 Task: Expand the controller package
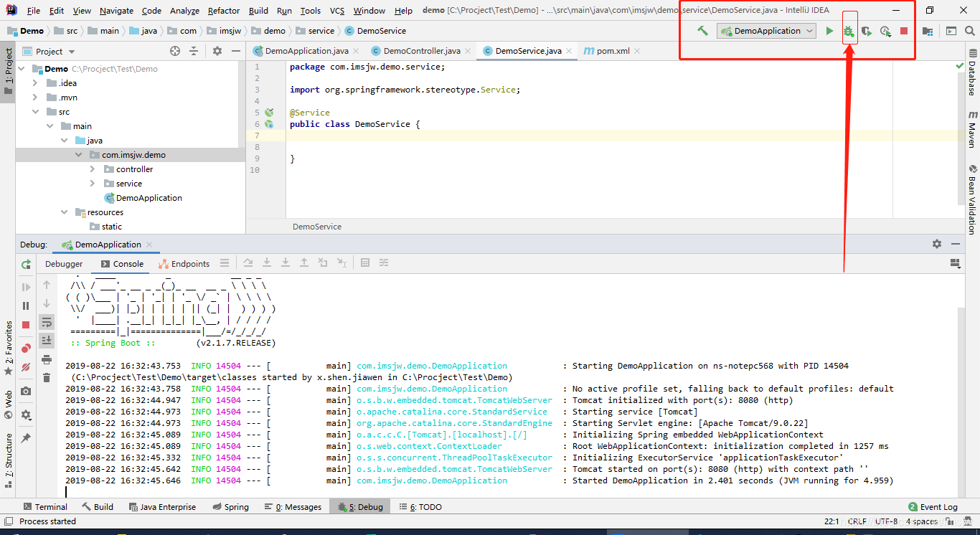pos(92,169)
